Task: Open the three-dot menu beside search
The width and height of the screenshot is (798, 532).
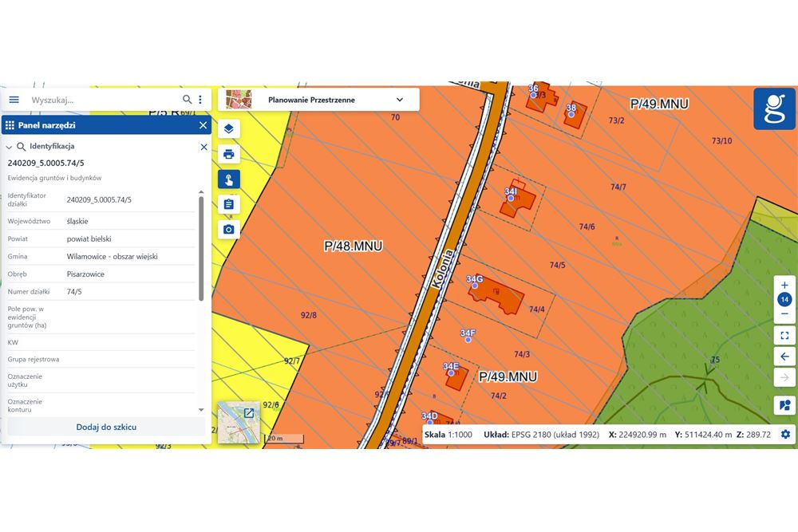Action: click(x=199, y=100)
